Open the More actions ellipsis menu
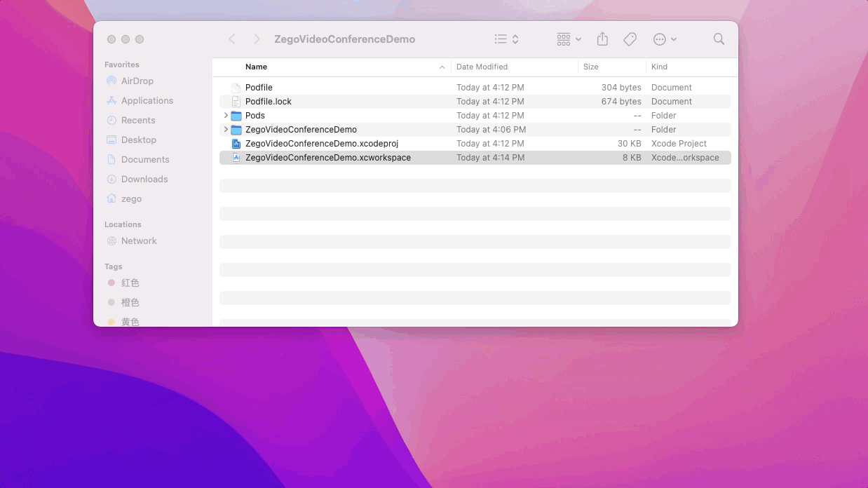 coord(665,39)
